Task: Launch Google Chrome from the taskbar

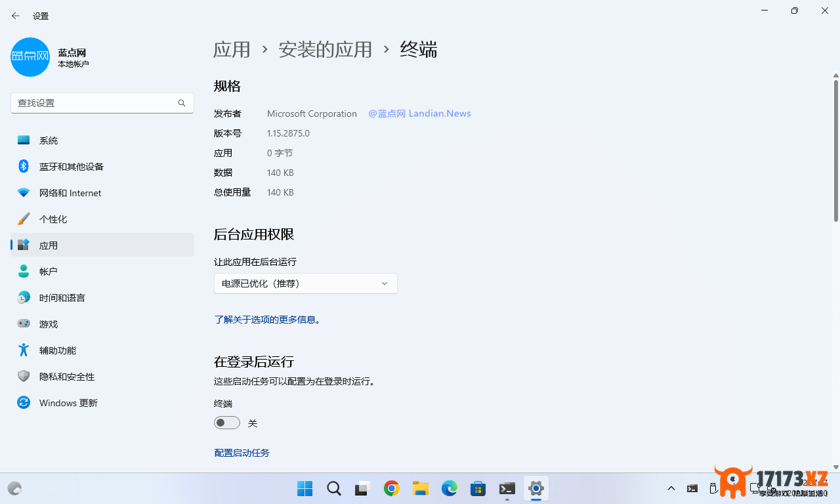Action: coord(392,488)
